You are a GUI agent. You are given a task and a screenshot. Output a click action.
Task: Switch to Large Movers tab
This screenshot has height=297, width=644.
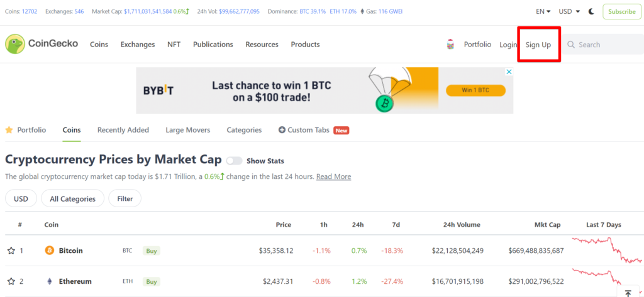coord(187,130)
